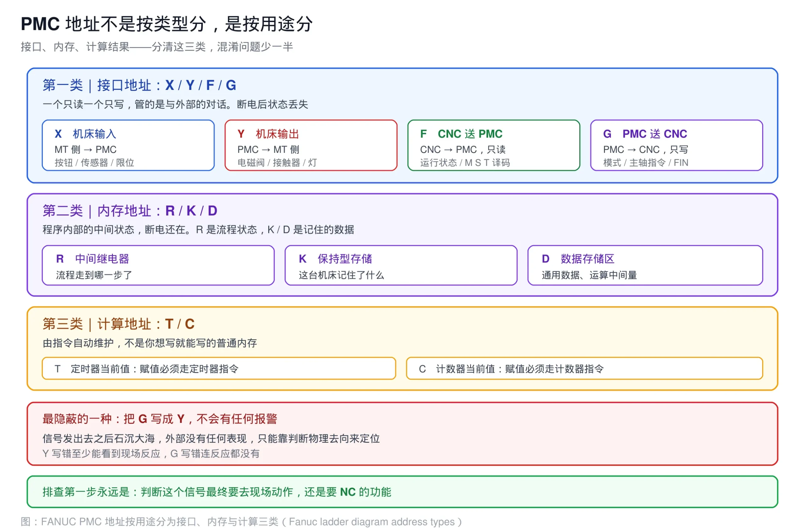Select the 'R 中间继电器' card title
The width and height of the screenshot is (805, 532).
[x=93, y=259]
